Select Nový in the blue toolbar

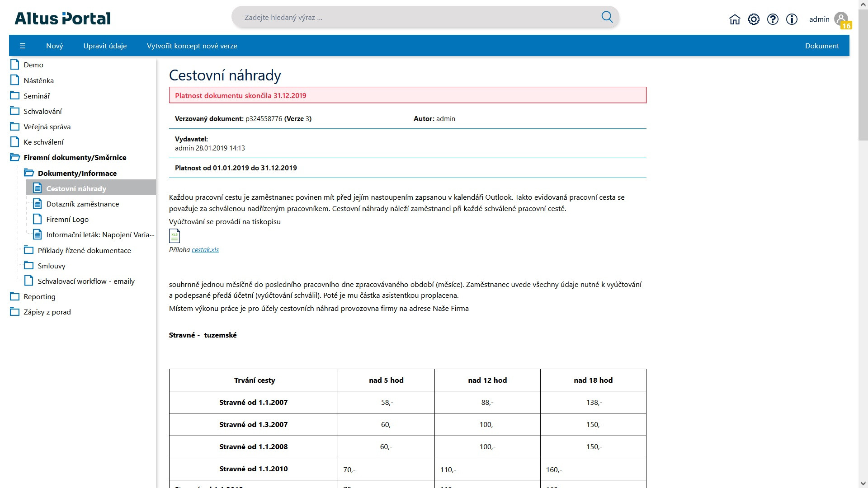tap(55, 46)
